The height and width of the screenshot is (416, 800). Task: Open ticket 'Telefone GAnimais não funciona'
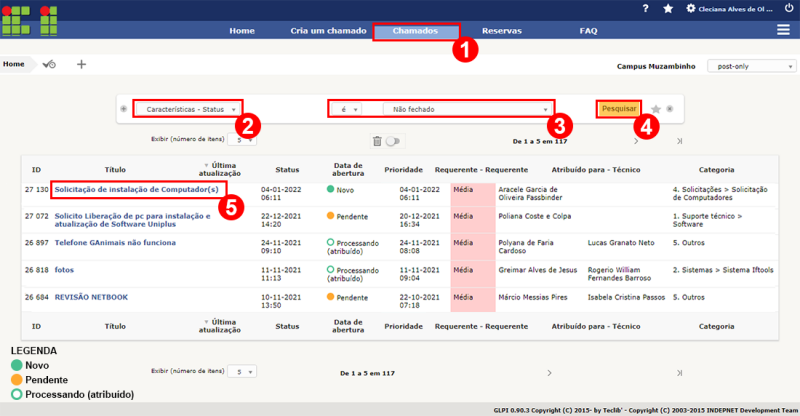pyautogui.click(x=115, y=242)
